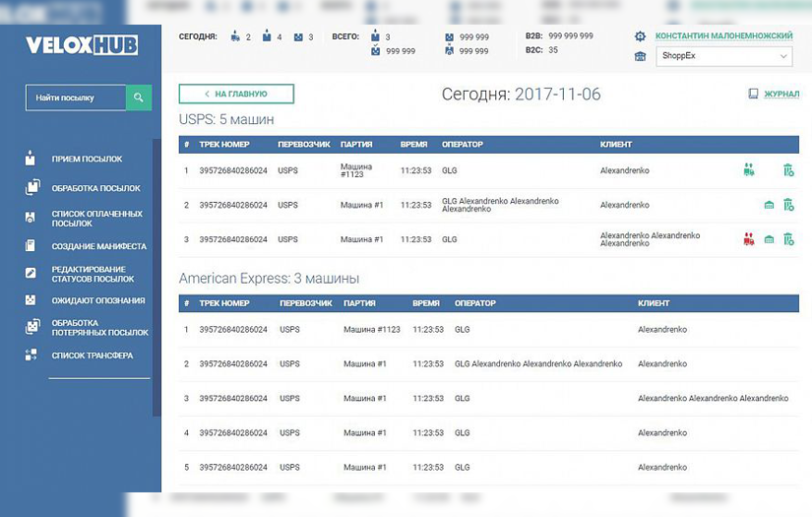812x517 pixels.
Task: Click the American Express: 3 машины heading
Action: [269, 278]
